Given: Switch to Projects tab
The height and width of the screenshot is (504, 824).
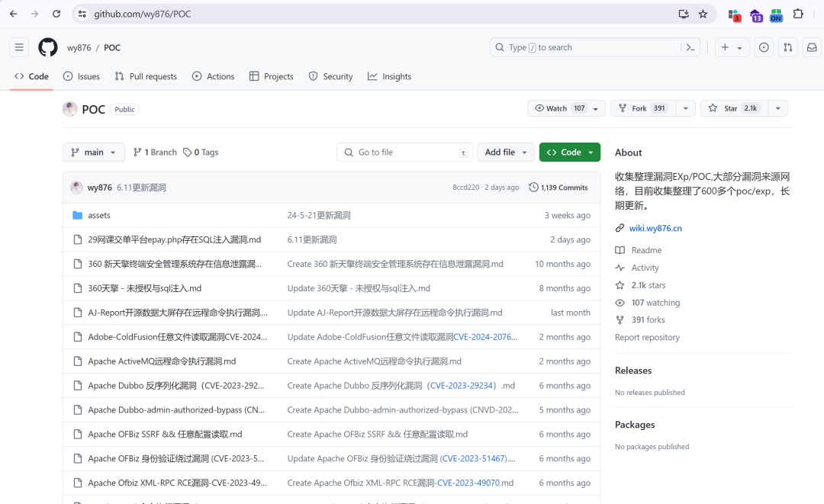Looking at the screenshot, I should pyautogui.click(x=271, y=76).
